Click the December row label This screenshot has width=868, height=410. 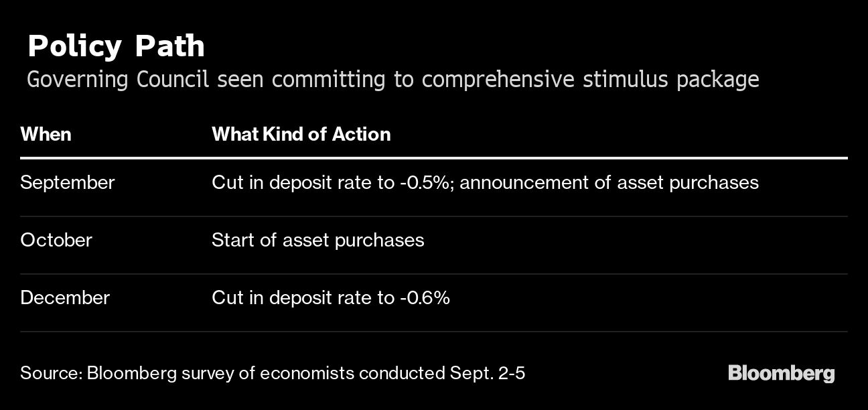tap(65, 297)
